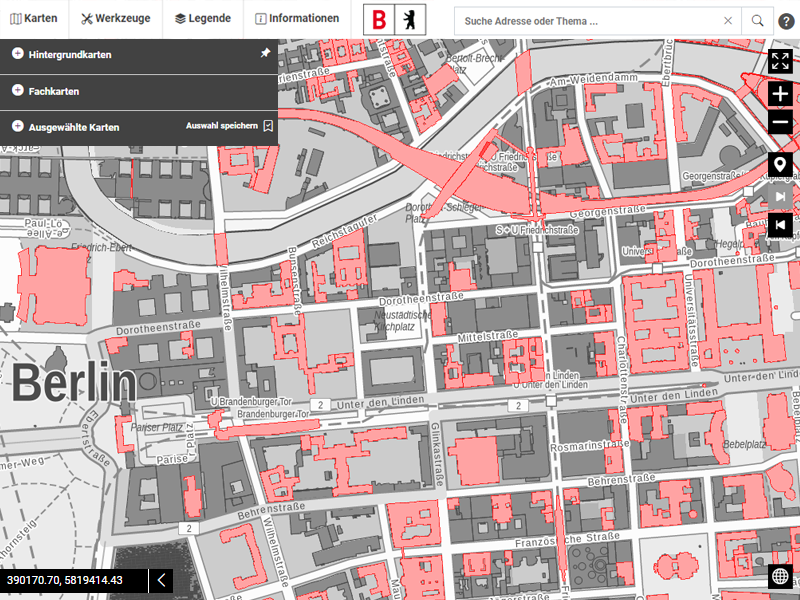Expand the Ausgewählte Karten section
800x600 pixels.
coord(18,126)
